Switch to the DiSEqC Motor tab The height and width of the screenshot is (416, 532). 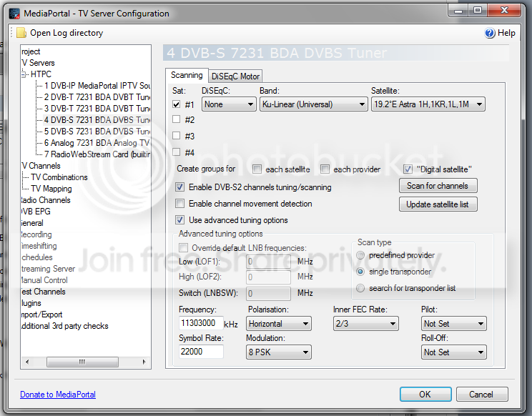[235, 76]
